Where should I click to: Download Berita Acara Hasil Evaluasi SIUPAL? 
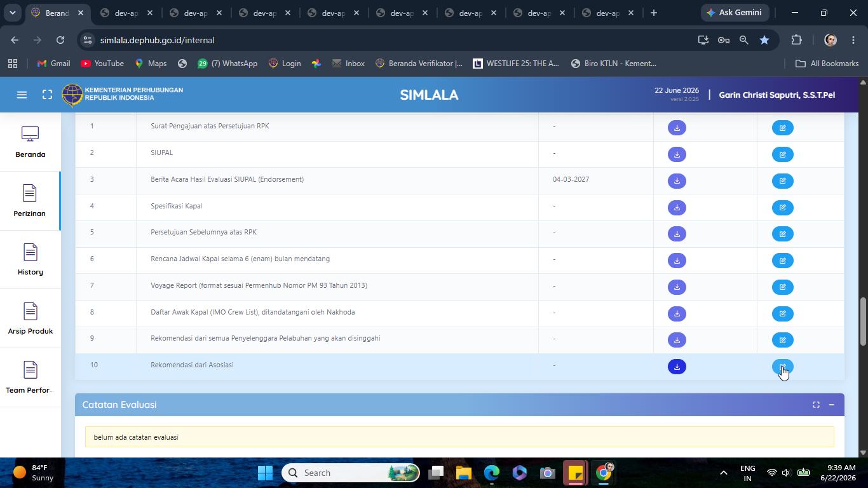[677, 181]
